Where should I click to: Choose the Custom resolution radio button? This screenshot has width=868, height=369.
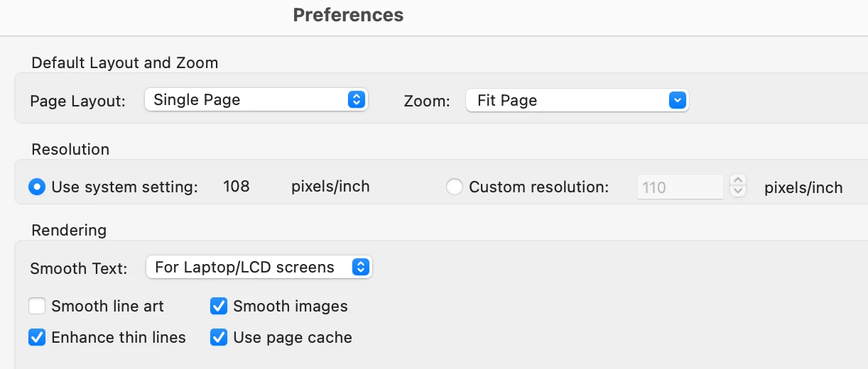point(455,187)
